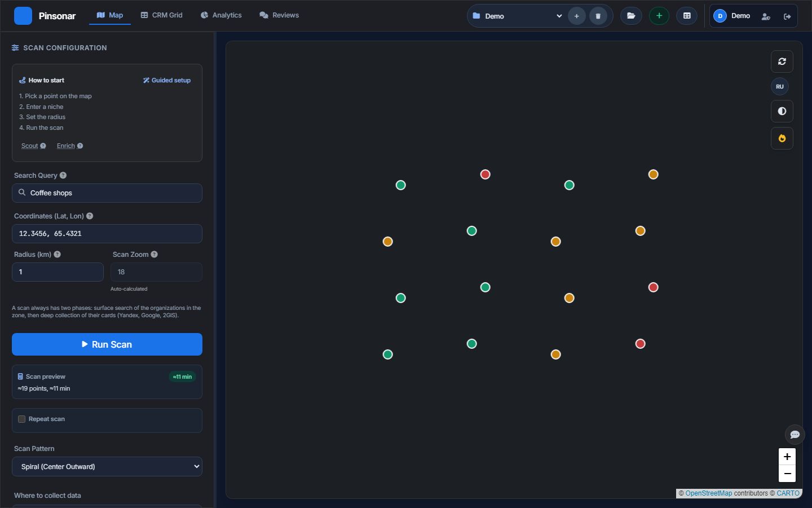Show help for Coordinates (Lat, Lon)

click(x=90, y=216)
